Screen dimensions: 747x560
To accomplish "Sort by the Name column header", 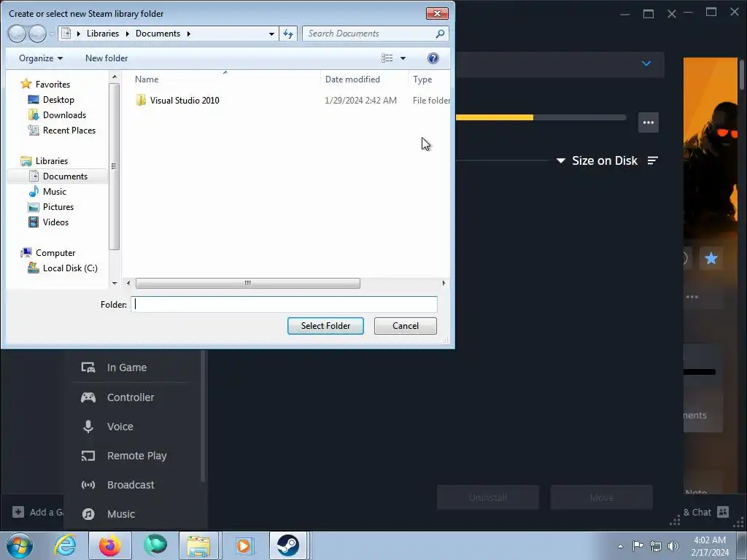I will (x=147, y=79).
